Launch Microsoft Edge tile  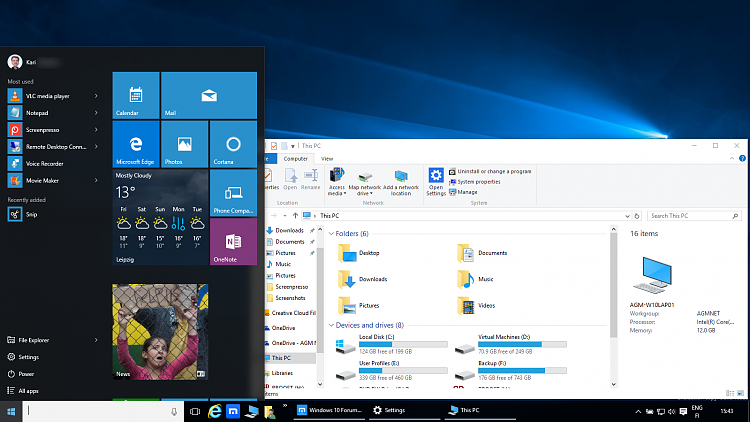(136, 144)
